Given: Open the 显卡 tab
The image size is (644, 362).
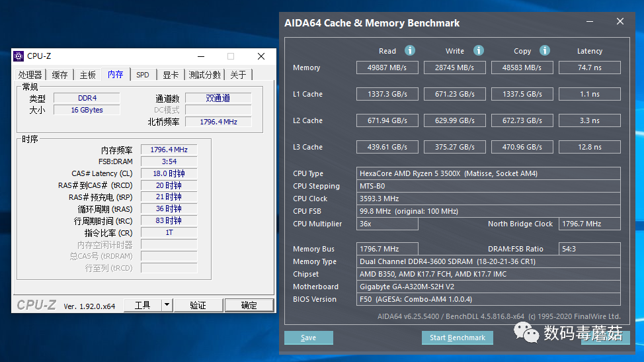Looking at the screenshot, I should coord(171,75).
